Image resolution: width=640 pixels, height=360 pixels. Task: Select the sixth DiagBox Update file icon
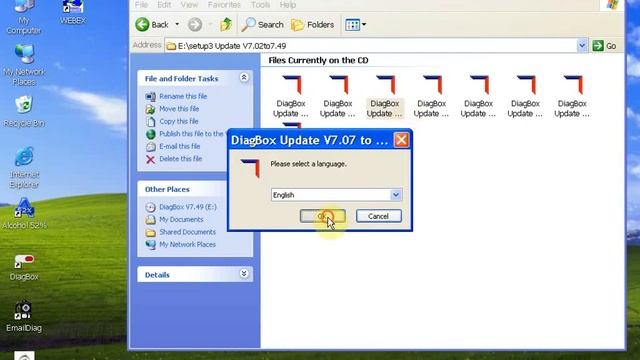click(x=525, y=96)
